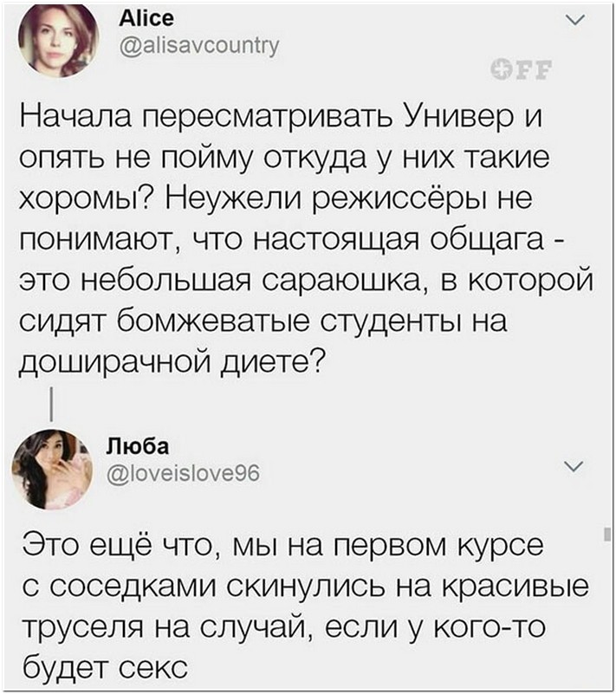Expand the chevron menu on Люба's reply
Screen dimensions: 616x694
[x=574, y=466]
